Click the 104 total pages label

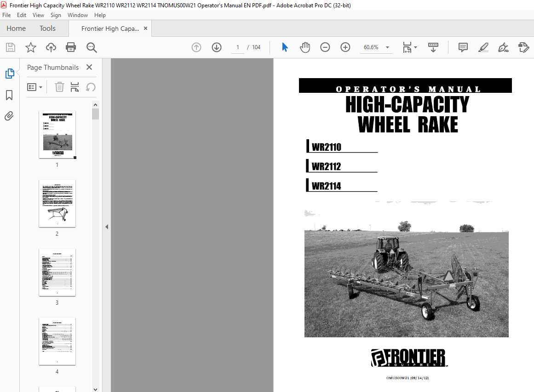point(256,47)
